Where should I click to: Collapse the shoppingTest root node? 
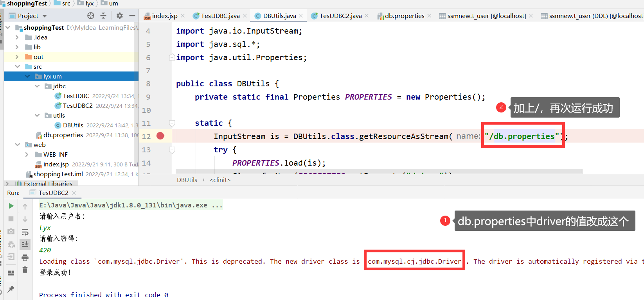click(x=8, y=27)
